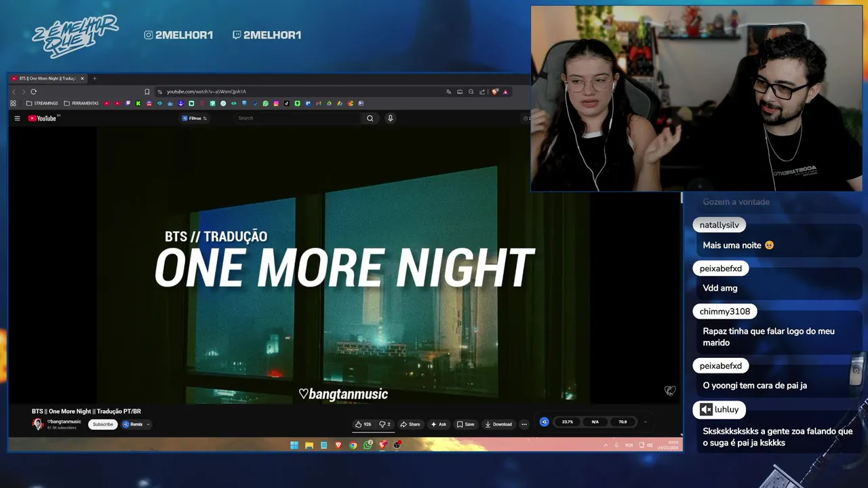
Task: Click the address bar URL youtube.com/watch
Action: [206, 91]
